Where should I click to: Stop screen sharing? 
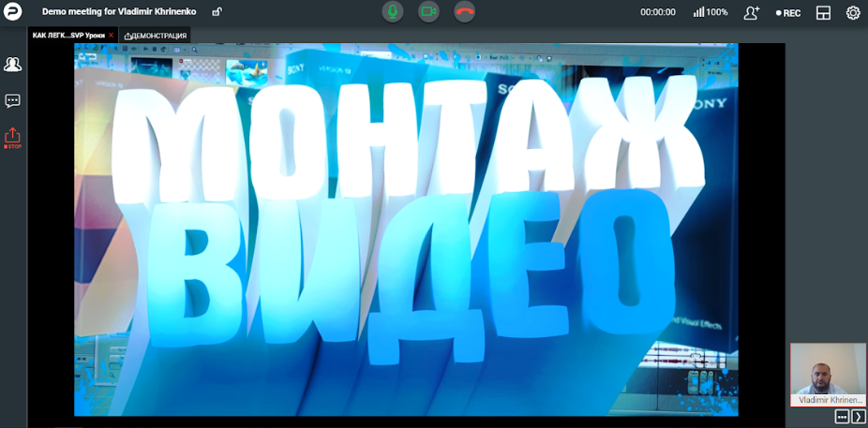pos(13,139)
